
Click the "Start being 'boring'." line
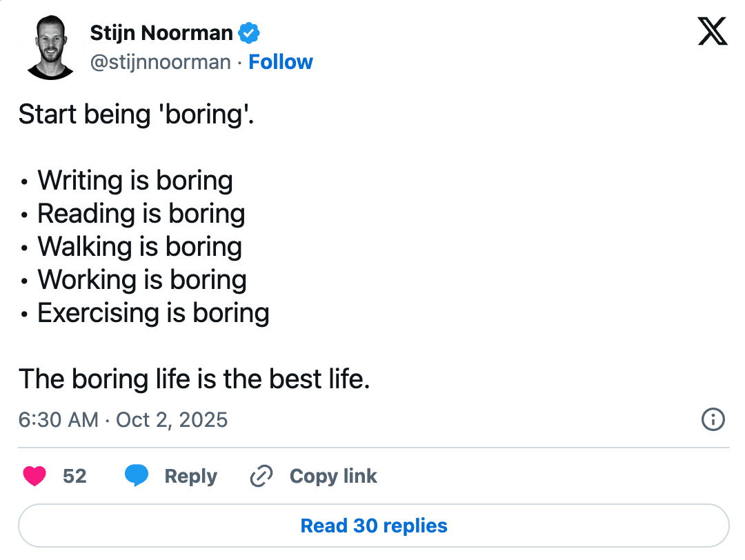click(136, 114)
